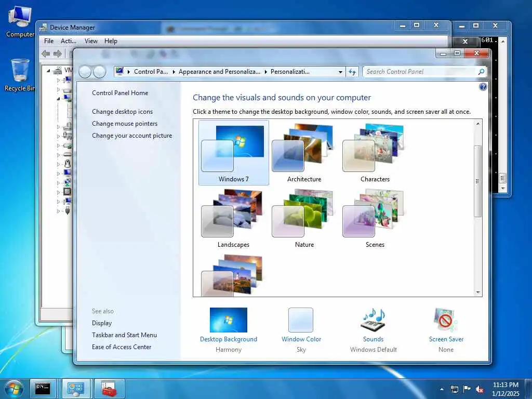Click the refresh button beside address bar
Image resolution: width=532 pixels, height=399 pixels.
pos(352,72)
